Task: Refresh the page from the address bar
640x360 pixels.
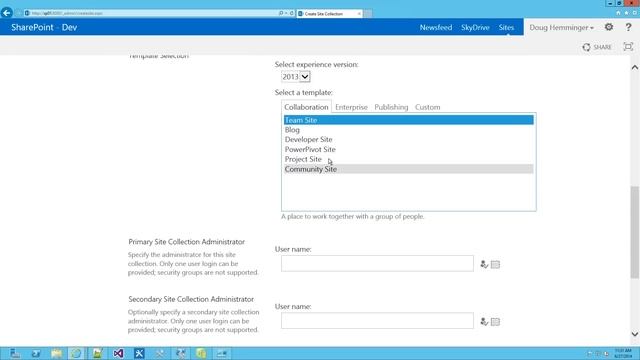Action: click(291, 13)
